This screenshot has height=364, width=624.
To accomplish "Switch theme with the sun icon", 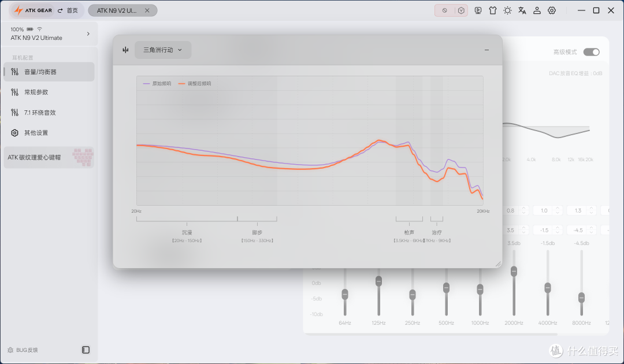I will pos(507,11).
